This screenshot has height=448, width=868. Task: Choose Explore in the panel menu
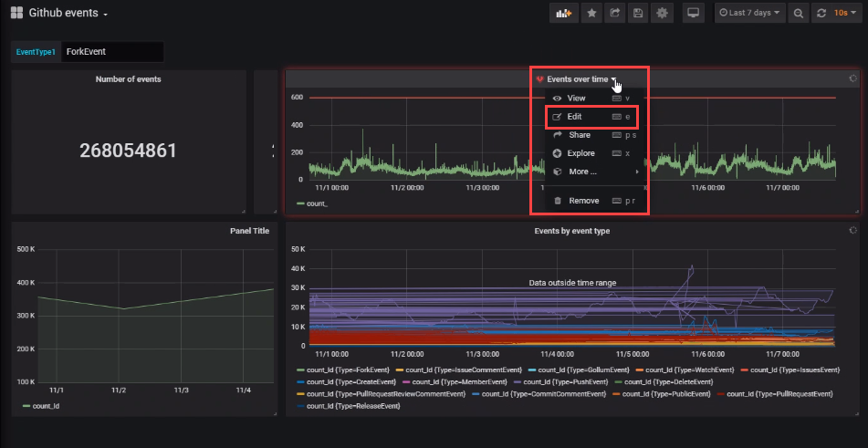point(580,153)
